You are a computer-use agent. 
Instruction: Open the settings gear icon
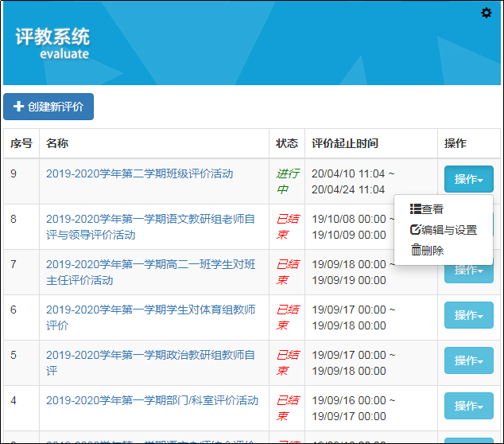pyautogui.click(x=487, y=13)
